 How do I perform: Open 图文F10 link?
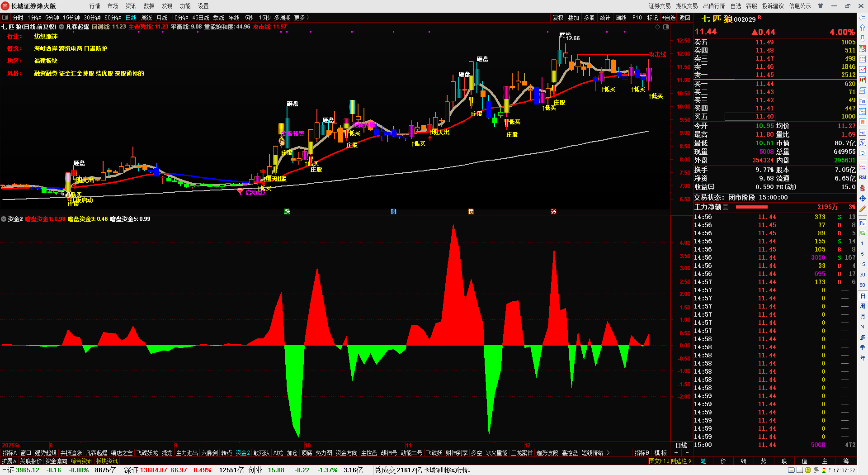coord(659,461)
